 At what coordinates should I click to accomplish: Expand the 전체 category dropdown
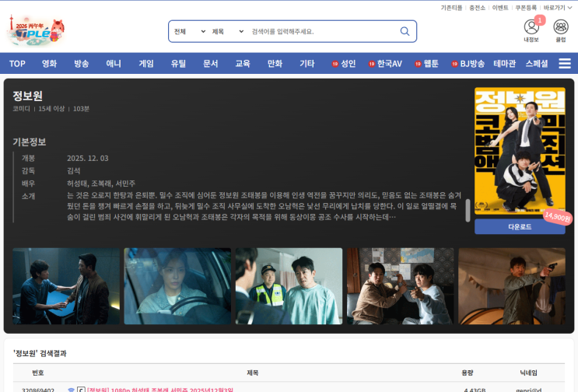coord(190,31)
